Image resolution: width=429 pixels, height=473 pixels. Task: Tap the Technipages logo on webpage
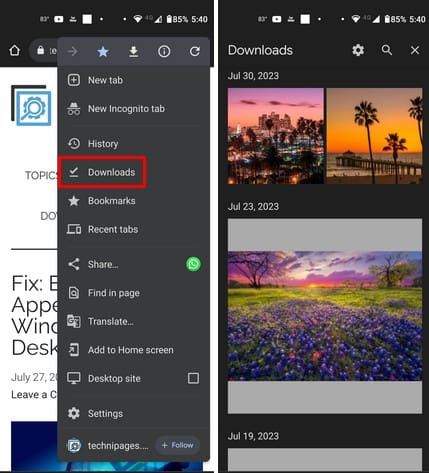click(x=32, y=105)
